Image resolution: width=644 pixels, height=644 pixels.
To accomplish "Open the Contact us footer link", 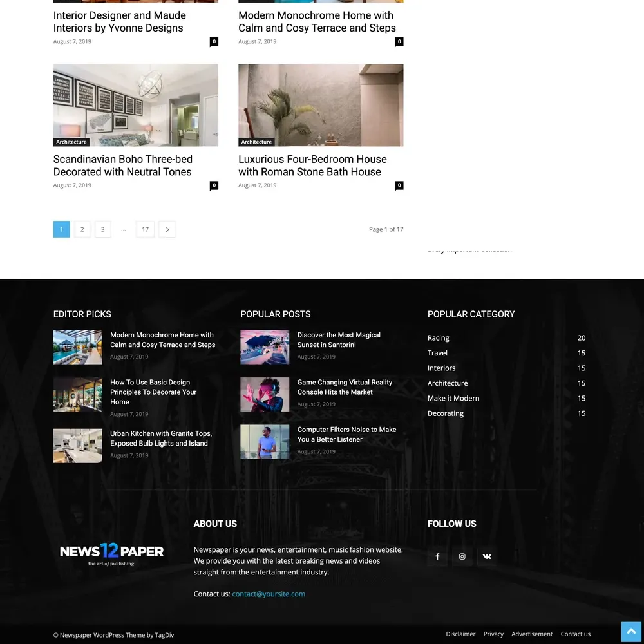I will pos(575,634).
